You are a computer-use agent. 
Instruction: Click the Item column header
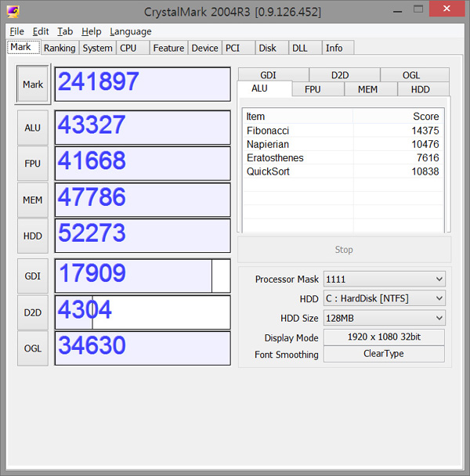click(x=298, y=117)
